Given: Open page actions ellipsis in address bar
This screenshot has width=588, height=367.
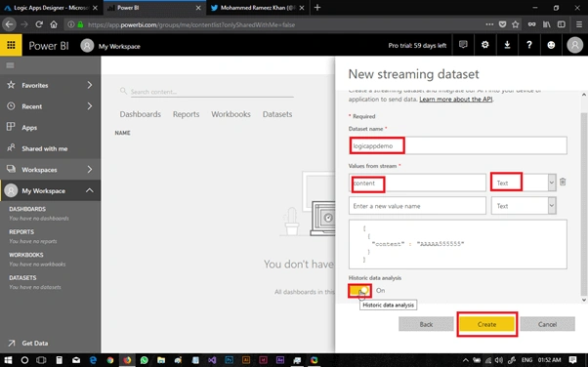Looking at the screenshot, I should 489,24.
